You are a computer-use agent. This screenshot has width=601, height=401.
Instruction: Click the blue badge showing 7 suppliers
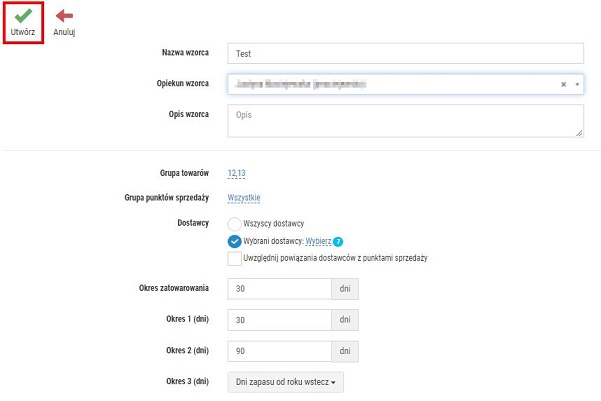click(338, 242)
